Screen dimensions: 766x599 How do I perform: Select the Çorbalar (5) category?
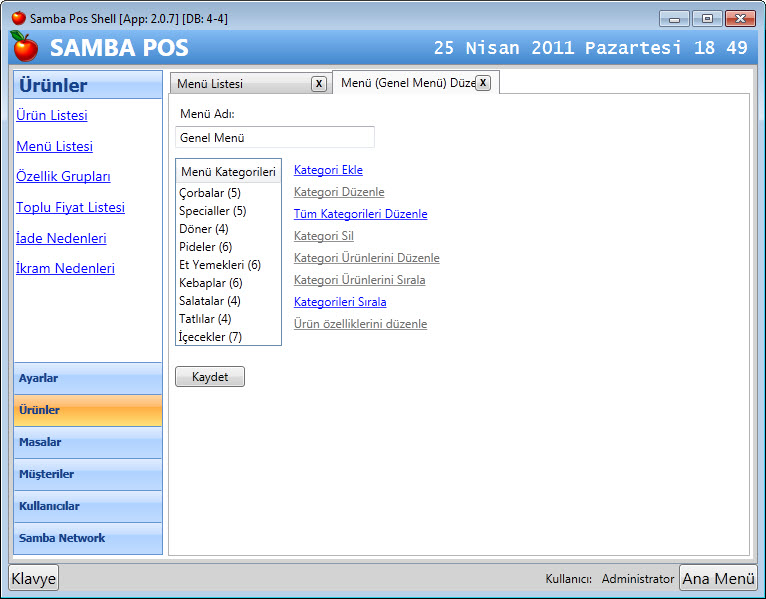pyautogui.click(x=210, y=193)
